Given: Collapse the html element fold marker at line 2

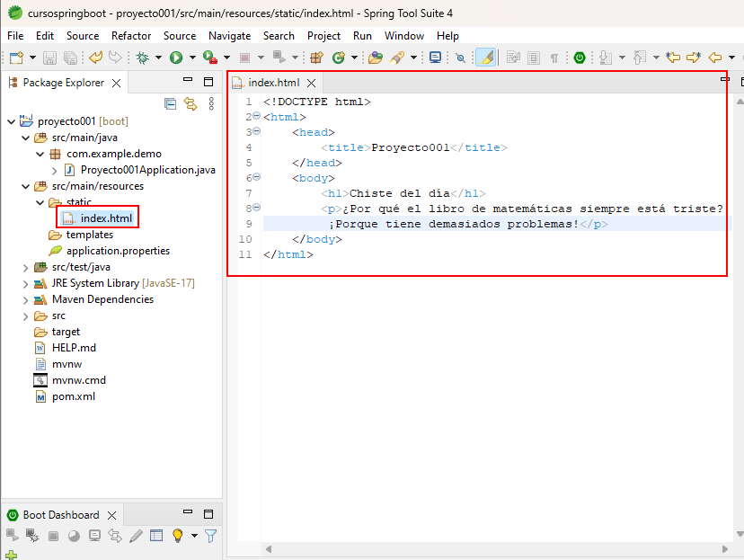Looking at the screenshot, I should coord(257,116).
